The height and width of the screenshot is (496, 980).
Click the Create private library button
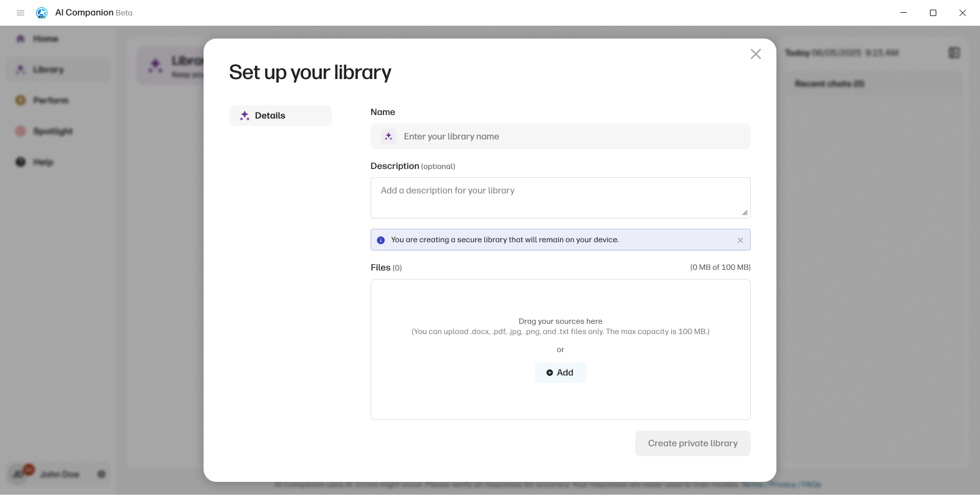pyautogui.click(x=693, y=443)
